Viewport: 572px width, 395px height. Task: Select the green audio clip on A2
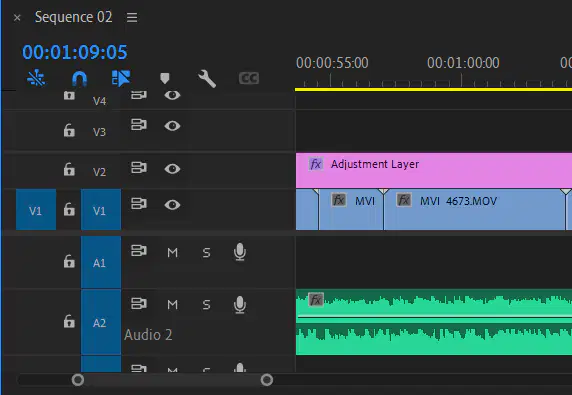pyautogui.click(x=434, y=322)
